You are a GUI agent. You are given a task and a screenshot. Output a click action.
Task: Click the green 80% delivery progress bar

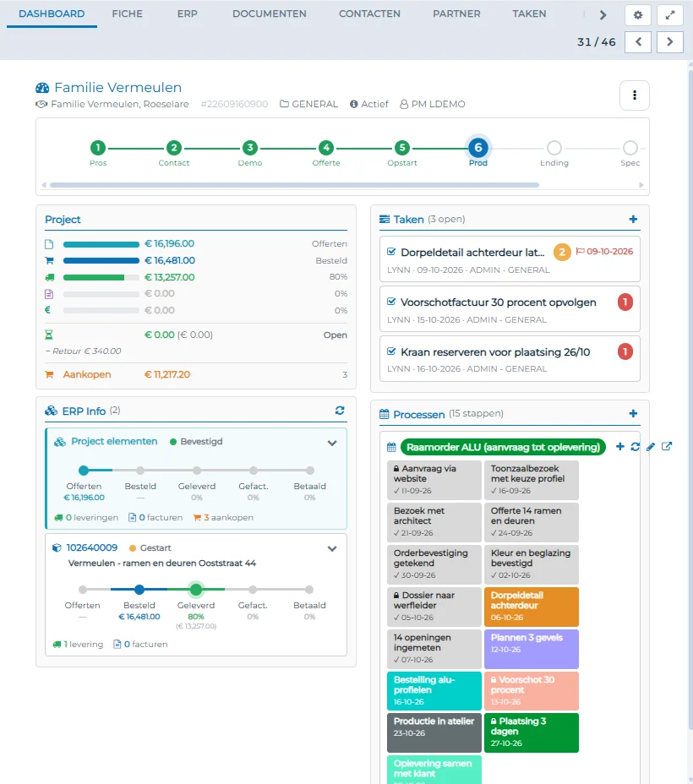coord(101,277)
